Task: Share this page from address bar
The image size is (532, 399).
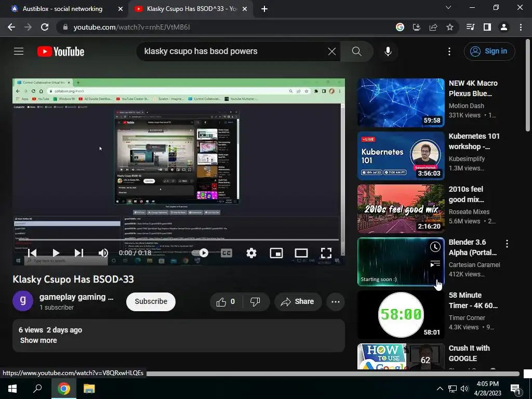Action: point(433,27)
